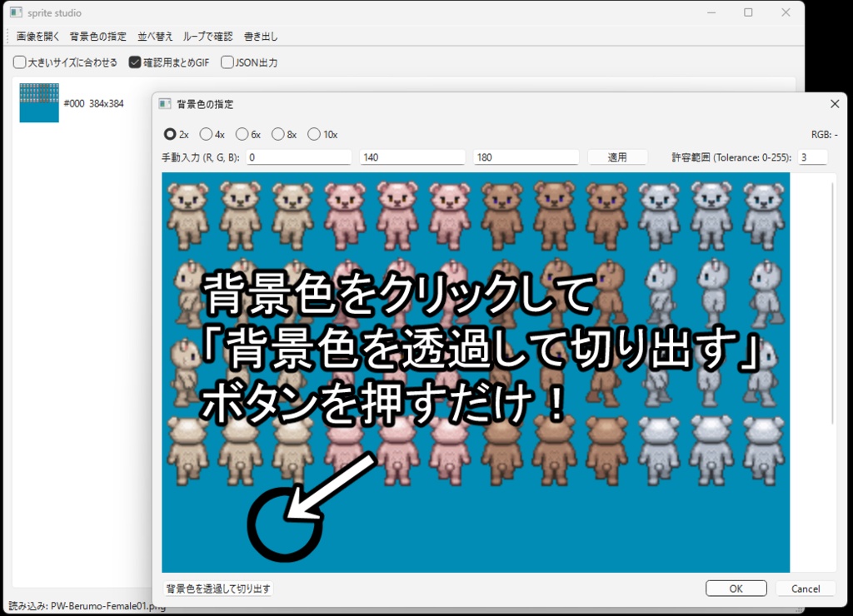This screenshot has width=853, height=616.
Task: Click the Tolerance value field
Action: pos(812,156)
